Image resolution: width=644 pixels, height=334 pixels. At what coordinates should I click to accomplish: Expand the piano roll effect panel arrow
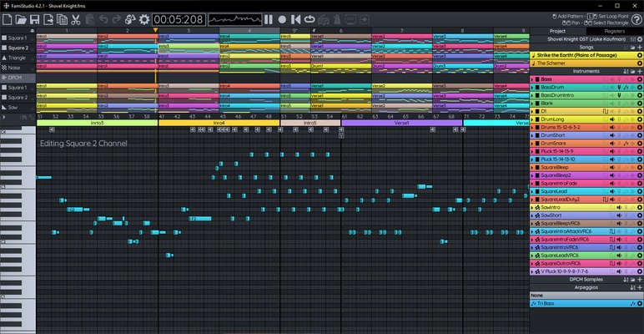(4, 117)
